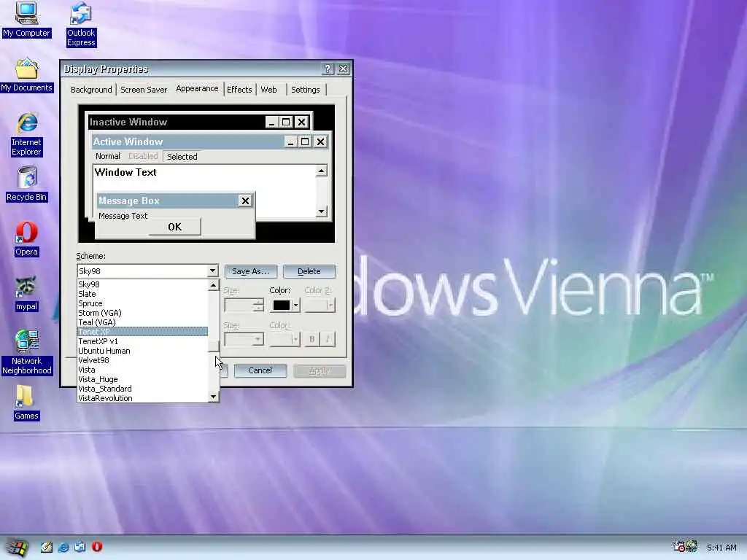
Task: Close the Display Properties dialog
Action: pos(343,69)
